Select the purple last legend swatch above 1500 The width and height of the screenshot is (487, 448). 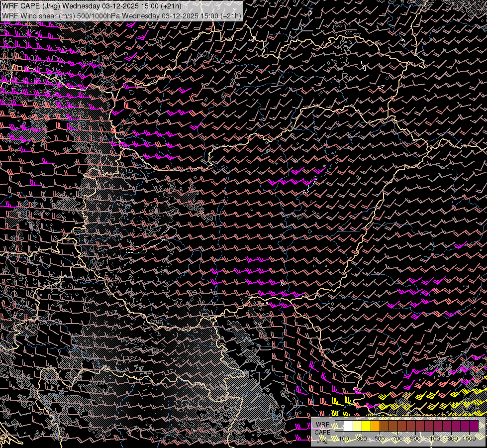pyautogui.click(x=474, y=426)
